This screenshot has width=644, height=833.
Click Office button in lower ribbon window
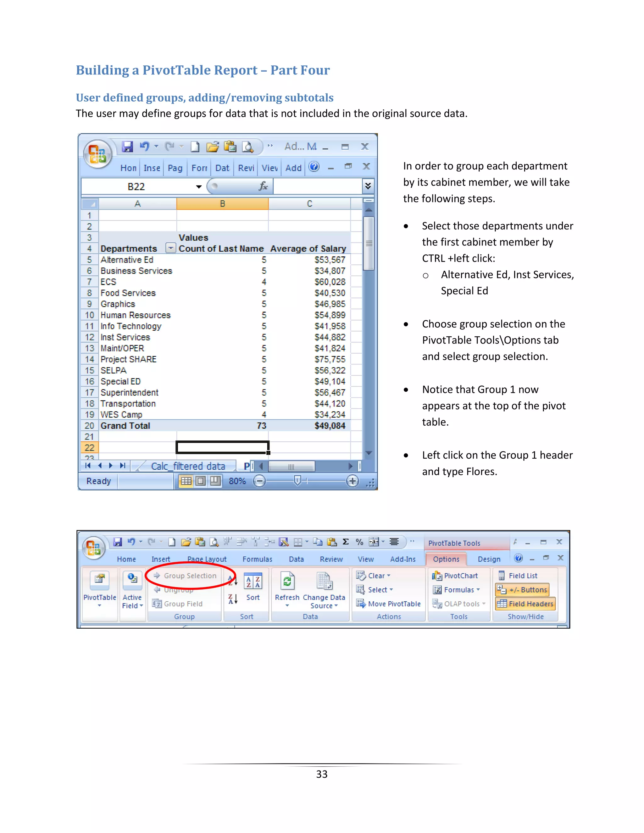[93, 548]
